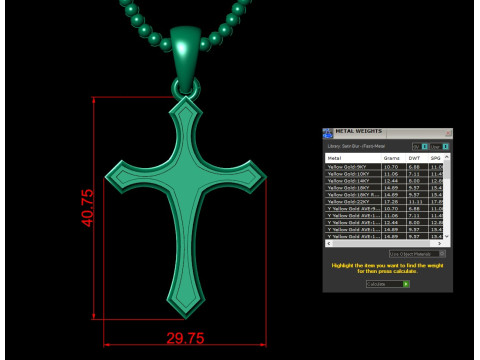Viewport: 480px width, 360px height.
Task: Enable the Use Object Materials checkbox
Action: pyautogui.click(x=442, y=254)
